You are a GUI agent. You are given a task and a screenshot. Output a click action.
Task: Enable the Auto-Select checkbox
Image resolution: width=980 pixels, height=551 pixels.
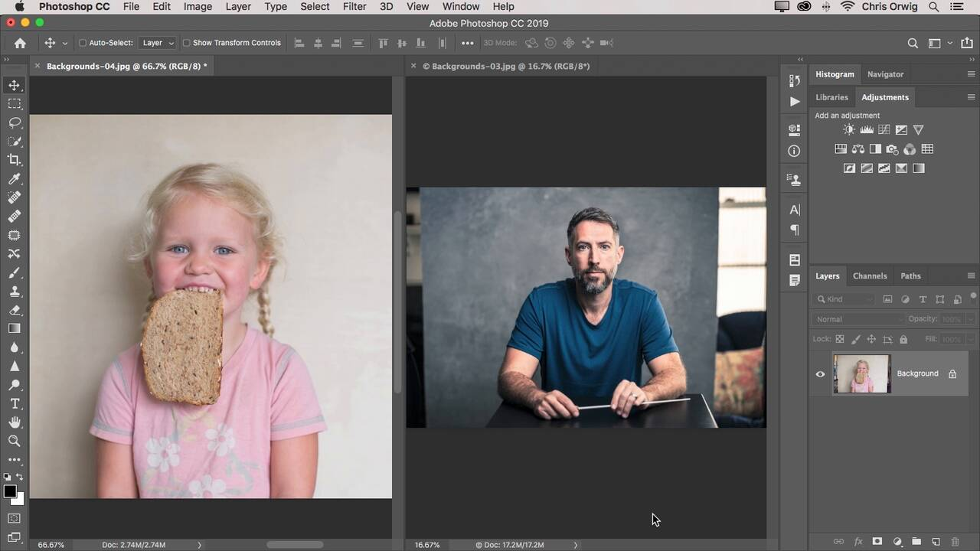tap(83, 44)
